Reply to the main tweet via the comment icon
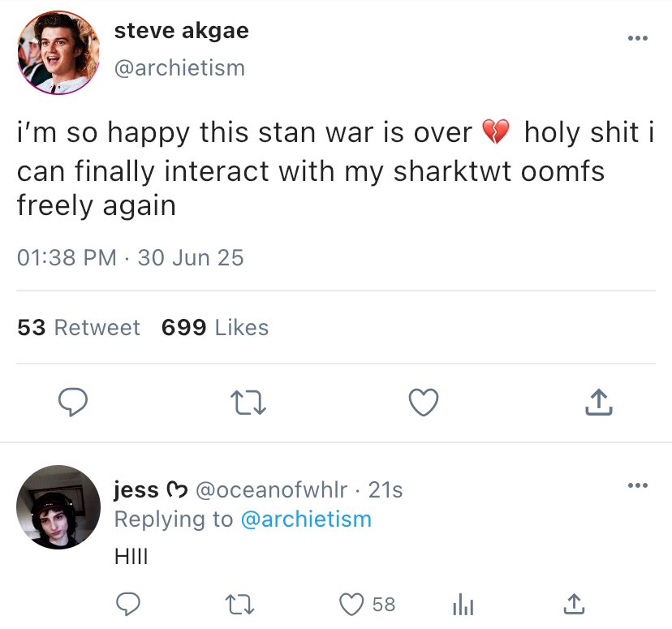Viewport: 672px width, 629px height. click(x=73, y=402)
